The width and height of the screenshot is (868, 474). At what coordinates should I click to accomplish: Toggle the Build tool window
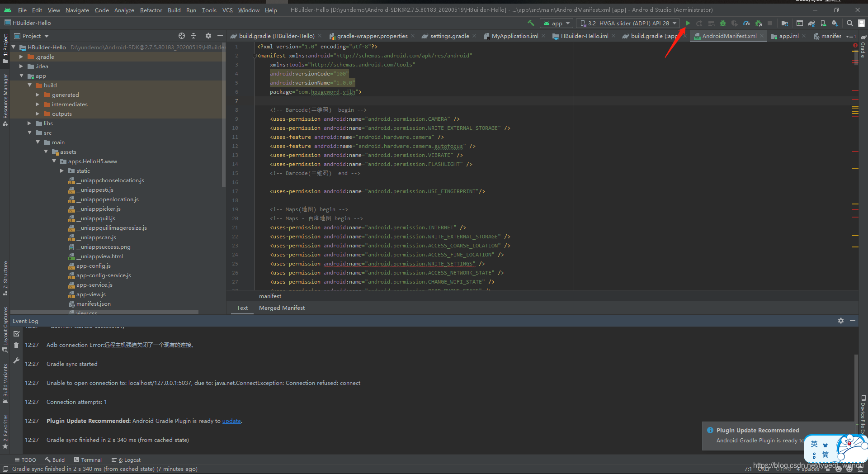click(55, 460)
